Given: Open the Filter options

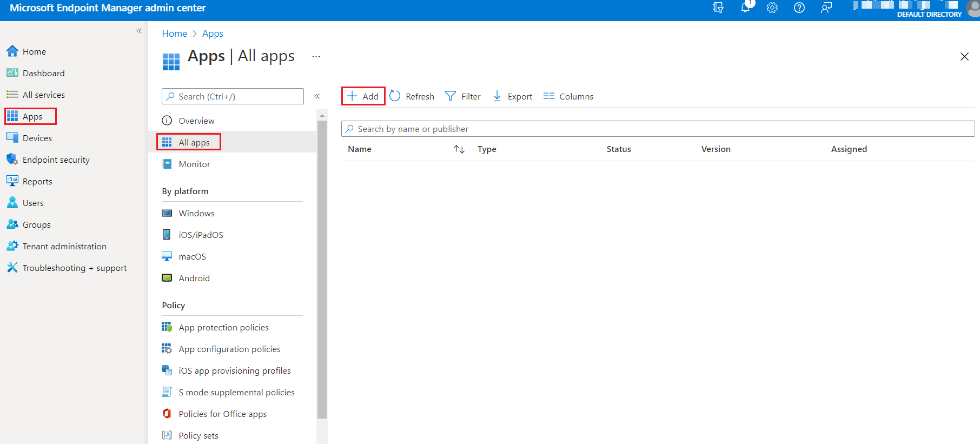Looking at the screenshot, I should [x=463, y=96].
